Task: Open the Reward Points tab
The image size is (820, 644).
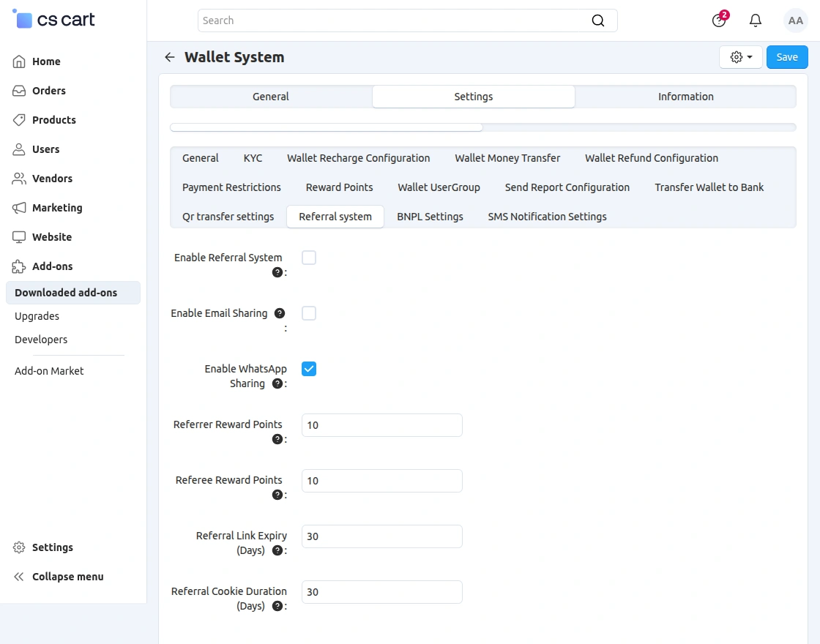Action: [340, 187]
